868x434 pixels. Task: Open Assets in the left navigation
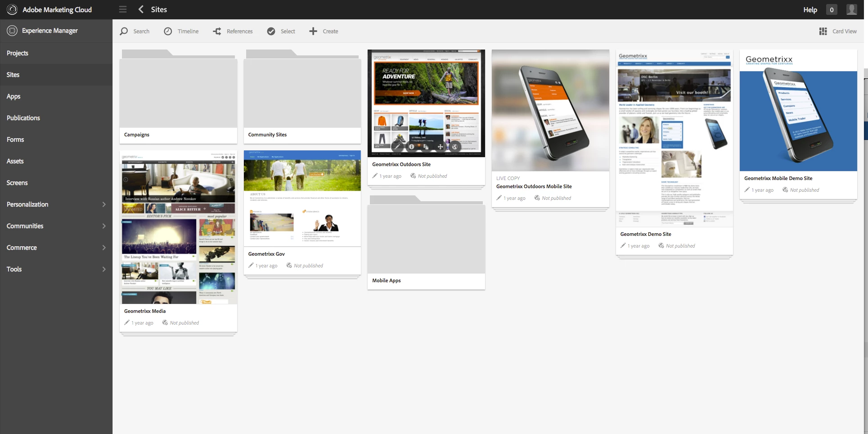point(56,161)
